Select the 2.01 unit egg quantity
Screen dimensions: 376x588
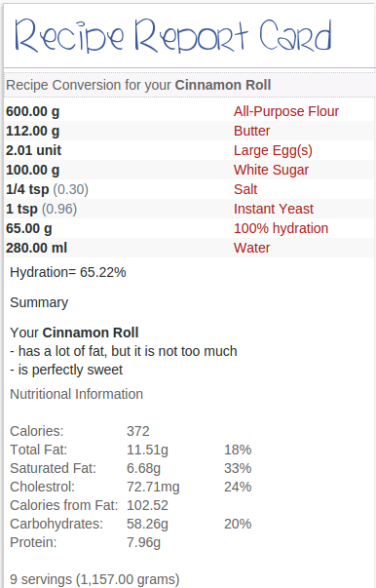(34, 150)
